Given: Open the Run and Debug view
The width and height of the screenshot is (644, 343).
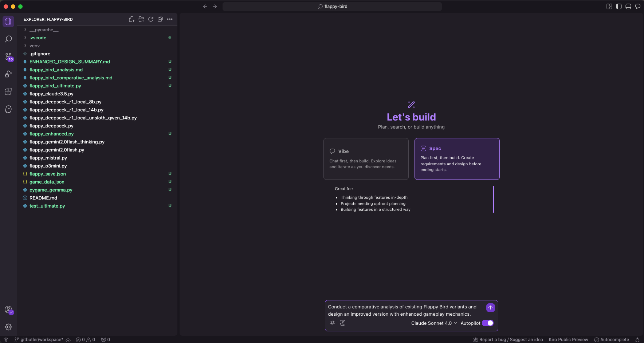Looking at the screenshot, I should (8, 74).
